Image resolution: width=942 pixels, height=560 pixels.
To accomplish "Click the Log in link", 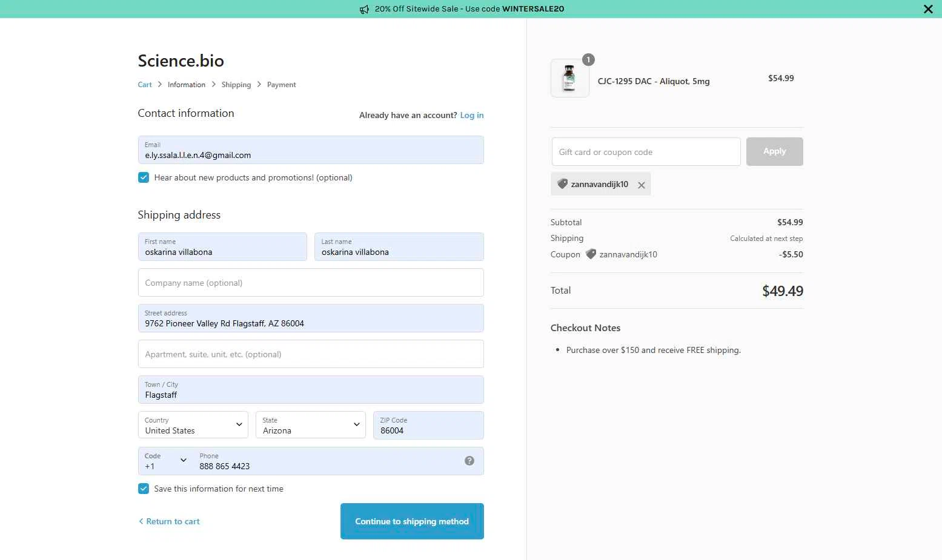I will 472,115.
